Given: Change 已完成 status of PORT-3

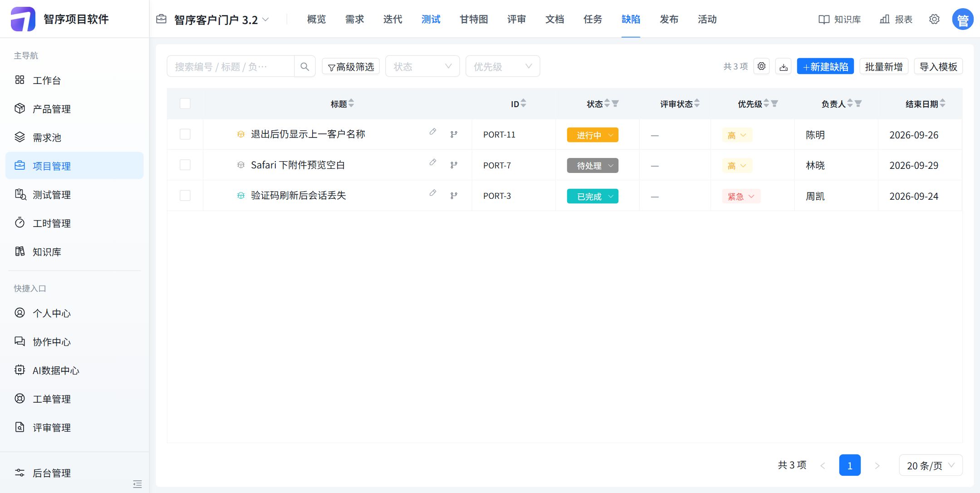Looking at the screenshot, I should [x=593, y=196].
